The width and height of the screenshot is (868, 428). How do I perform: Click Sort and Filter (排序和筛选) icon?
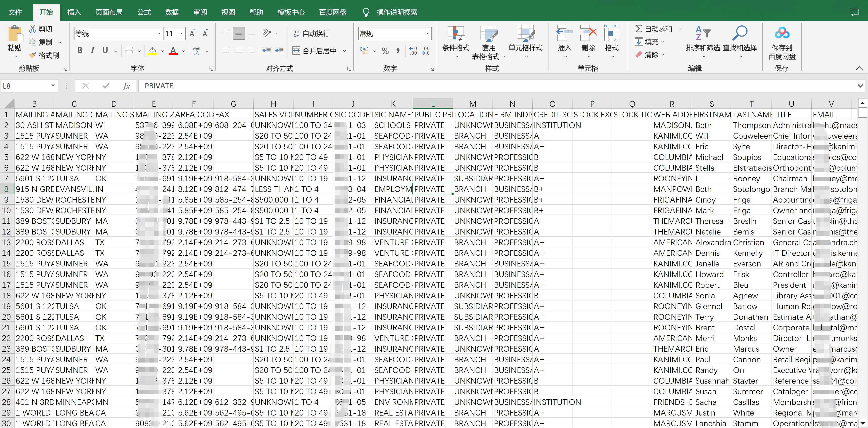(x=703, y=33)
